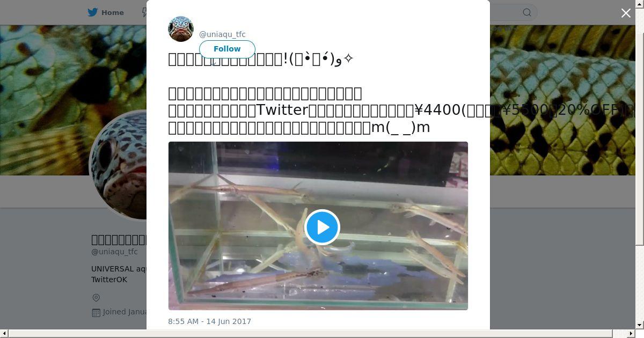The width and height of the screenshot is (644, 338).
Task: Expand the small chevron below Follow
Action: 213,63
